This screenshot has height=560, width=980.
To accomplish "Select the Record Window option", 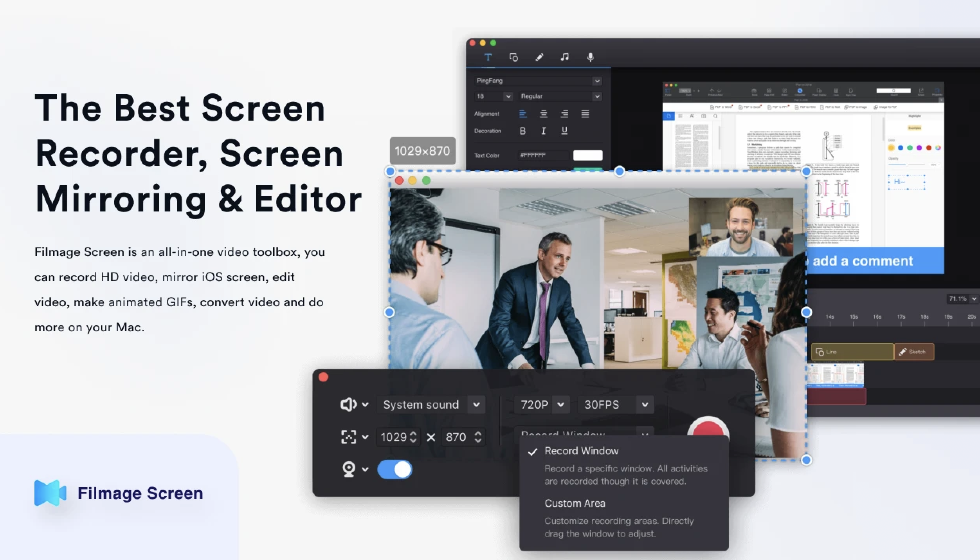I will click(581, 451).
